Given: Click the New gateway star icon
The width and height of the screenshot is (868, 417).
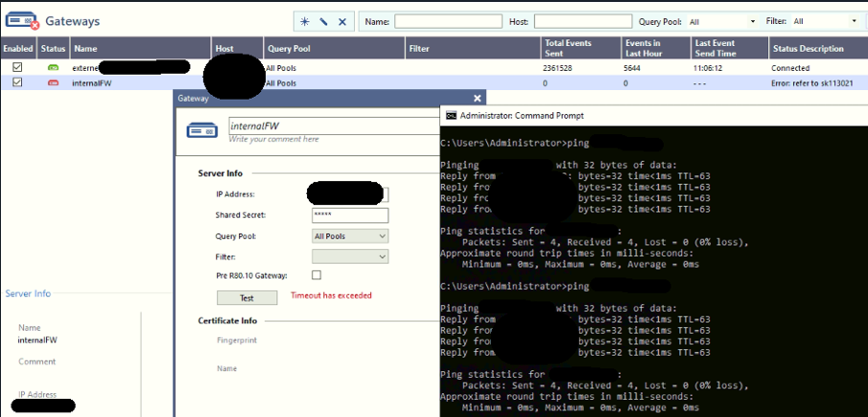Looking at the screenshot, I should tap(305, 21).
